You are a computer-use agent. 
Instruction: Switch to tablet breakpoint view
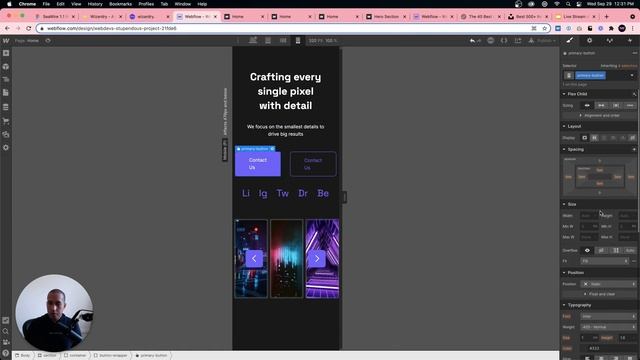[268, 40]
